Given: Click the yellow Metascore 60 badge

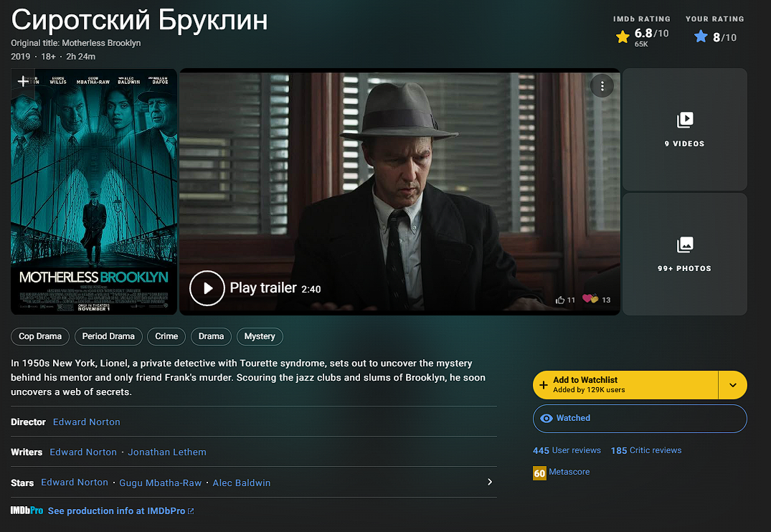Looking at the screenshot, I should point(539,473).
